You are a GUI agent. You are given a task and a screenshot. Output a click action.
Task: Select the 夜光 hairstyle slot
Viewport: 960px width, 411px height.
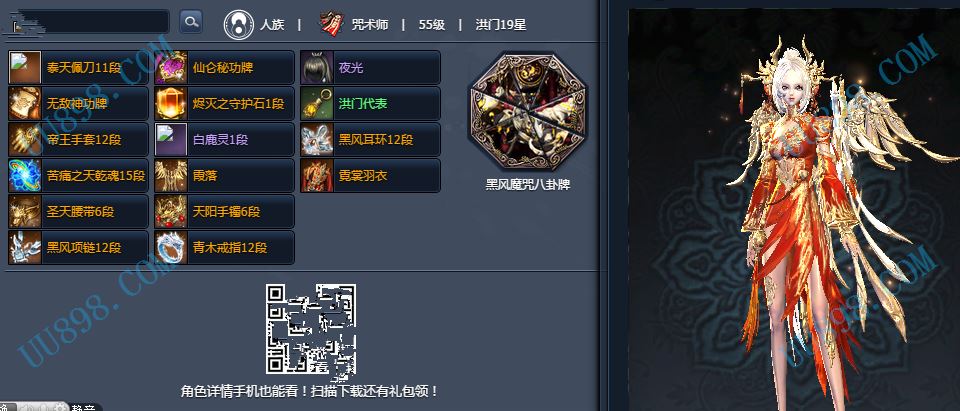tap(370, 67)
